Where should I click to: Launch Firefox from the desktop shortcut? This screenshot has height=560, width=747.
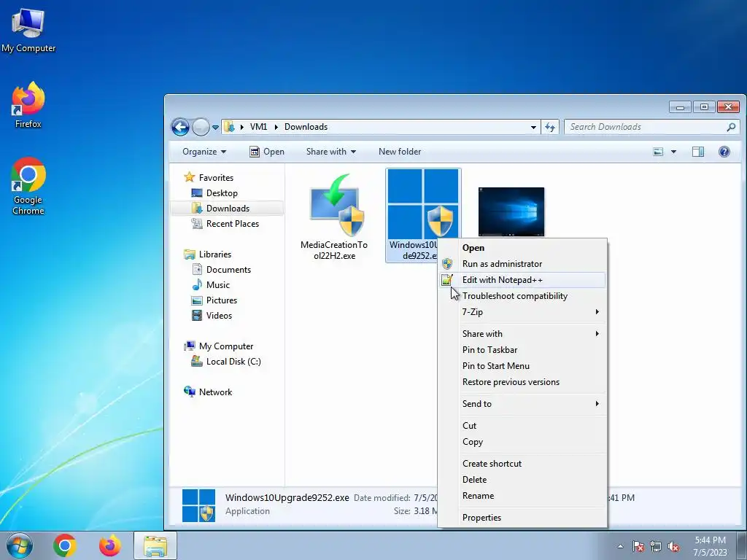tap(28, 105)
